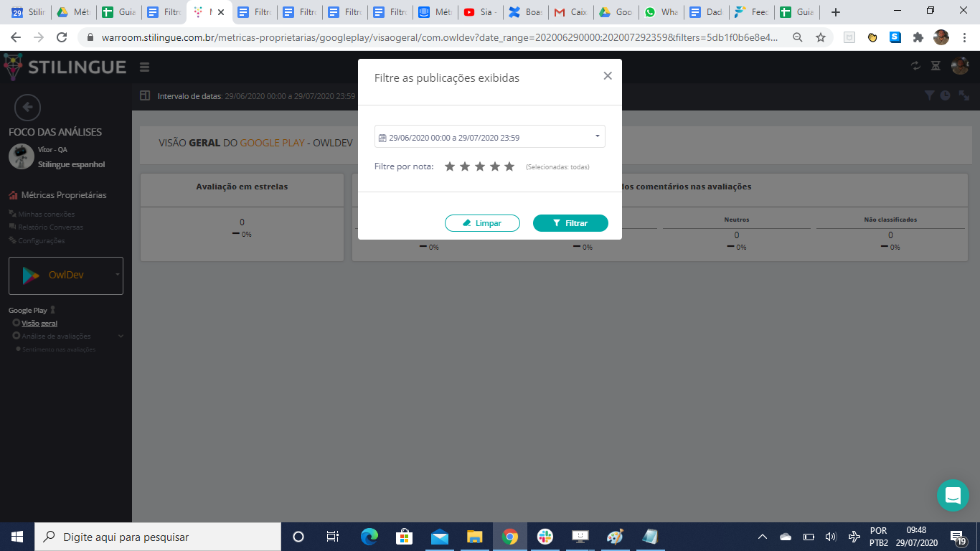The height and width of the screenshot is (551, 980).
Task: Open Slack from the taskbar
Action: pyautogui.click(x=545, y=537)
